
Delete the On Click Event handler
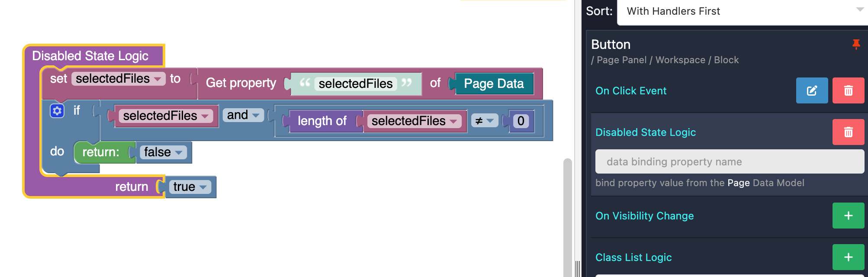(x=848, y=90)
